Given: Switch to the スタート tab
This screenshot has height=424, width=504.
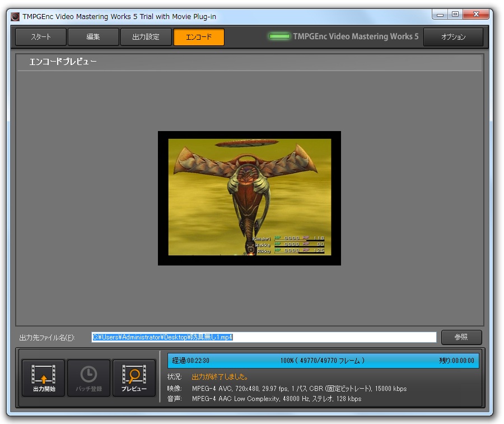Looking at the screenshot, I should [40, 37].
